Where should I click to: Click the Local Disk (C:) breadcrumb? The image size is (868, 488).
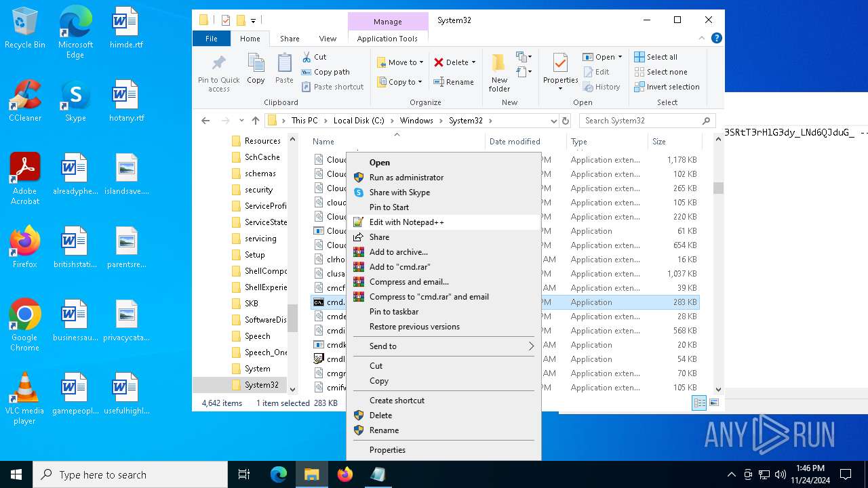(359, 121)
